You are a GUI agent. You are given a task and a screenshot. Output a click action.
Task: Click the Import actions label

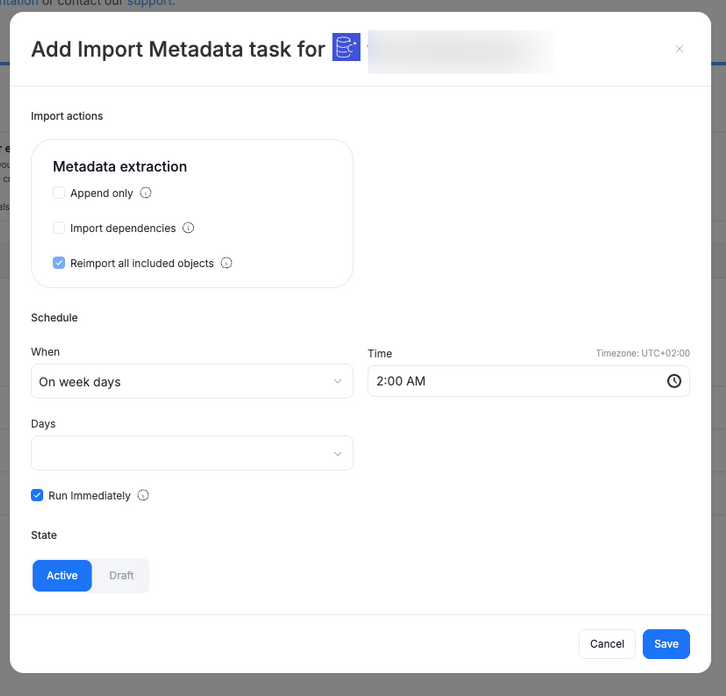(67, 116)
